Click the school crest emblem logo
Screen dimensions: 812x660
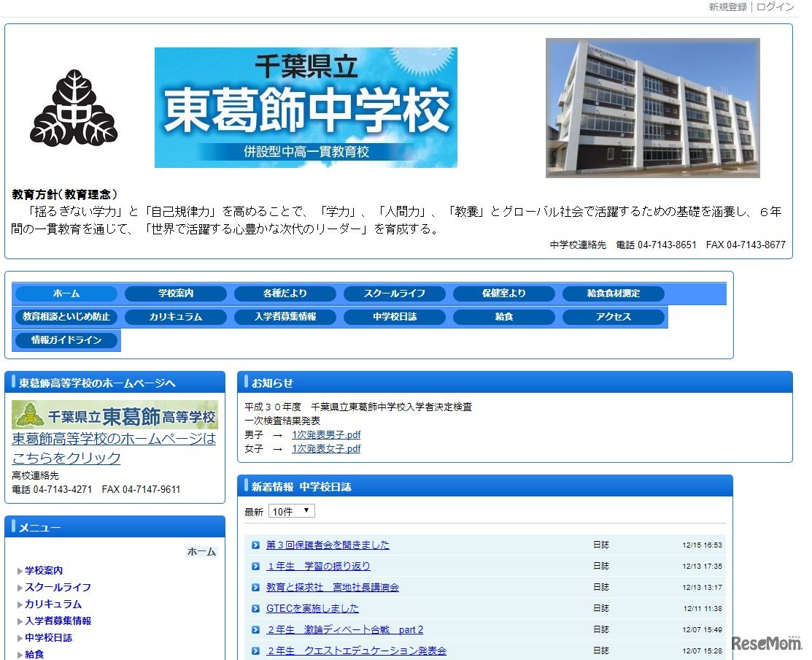click(x=74, y=108)
